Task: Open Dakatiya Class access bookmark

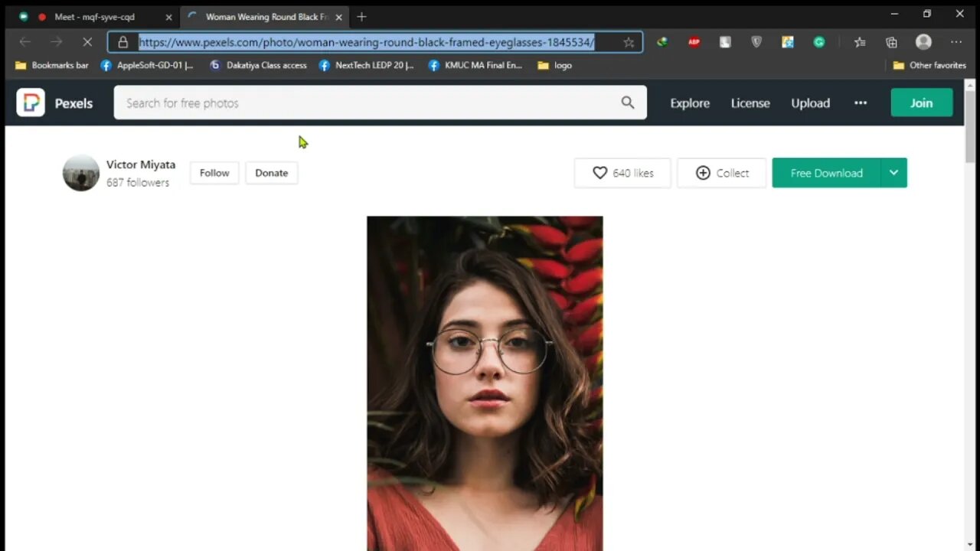Action: 258,66
